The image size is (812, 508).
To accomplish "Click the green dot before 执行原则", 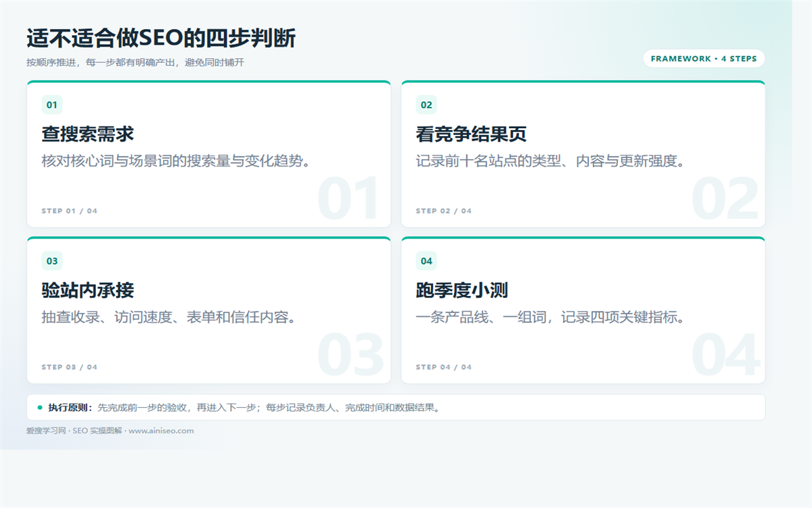I will [40, 408].
